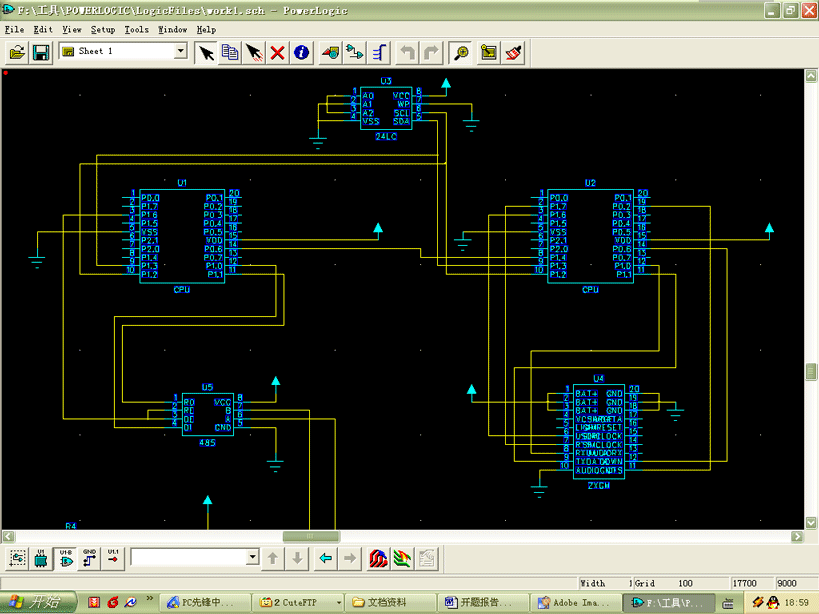Screen dimensions: 819x614
Task: Click the Redo arrow
Action: click(x=431, y=52)
